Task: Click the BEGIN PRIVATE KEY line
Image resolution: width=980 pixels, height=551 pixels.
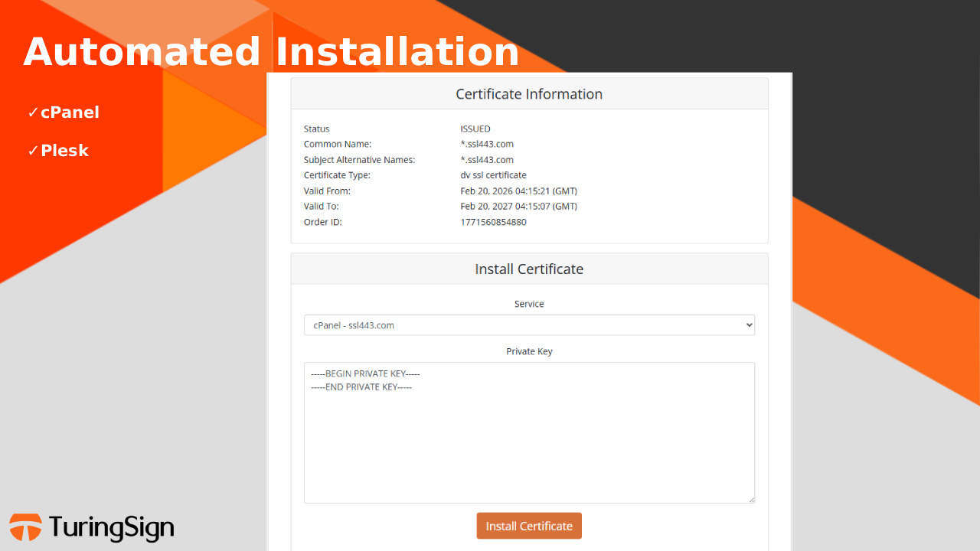Action: 366,373
